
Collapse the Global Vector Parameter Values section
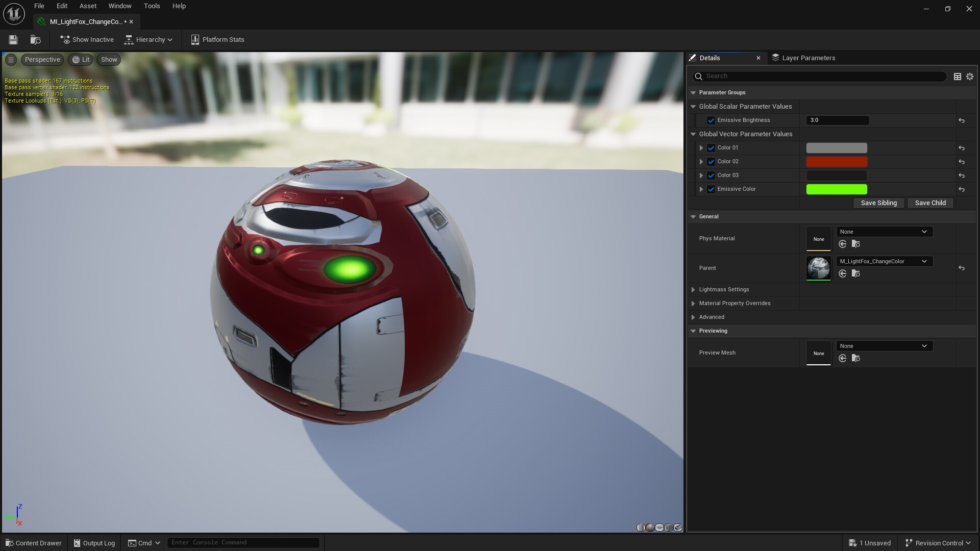coord(693,134)
